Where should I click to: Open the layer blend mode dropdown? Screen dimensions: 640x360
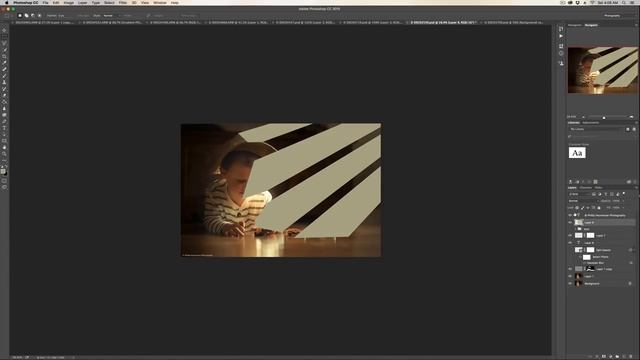583,201
